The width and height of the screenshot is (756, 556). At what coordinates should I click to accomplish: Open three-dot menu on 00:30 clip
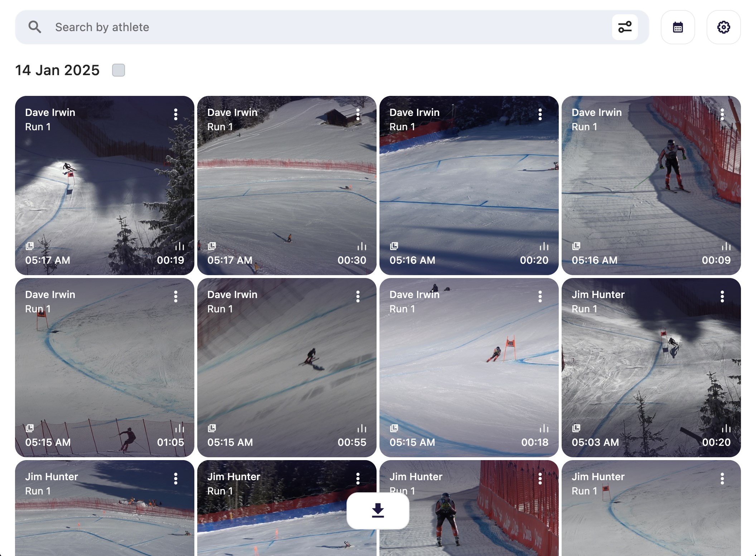pyautogui.click(x=358, y=114)
